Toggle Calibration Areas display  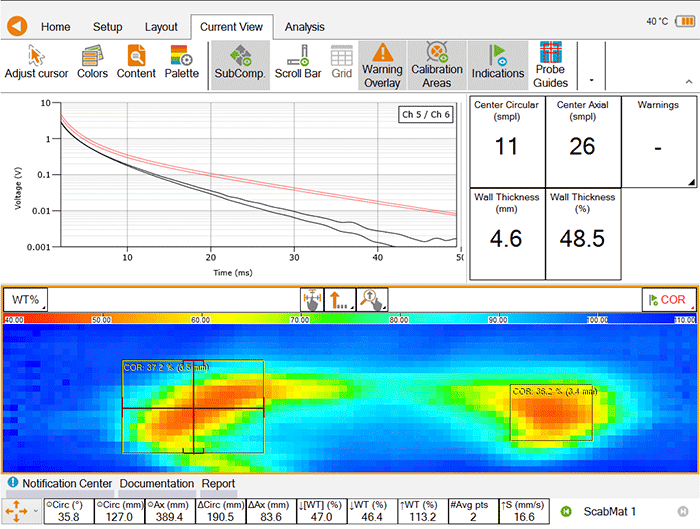click(437, 63)
